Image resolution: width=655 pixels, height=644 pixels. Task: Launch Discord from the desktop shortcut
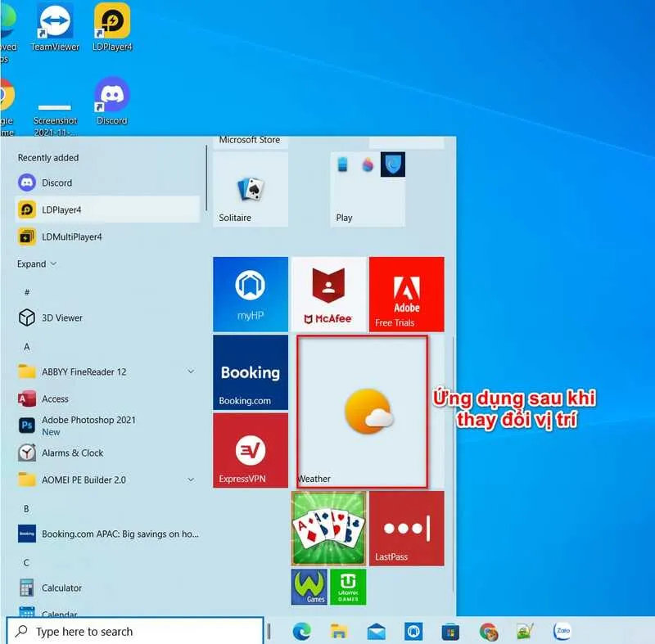coord(112,94)
